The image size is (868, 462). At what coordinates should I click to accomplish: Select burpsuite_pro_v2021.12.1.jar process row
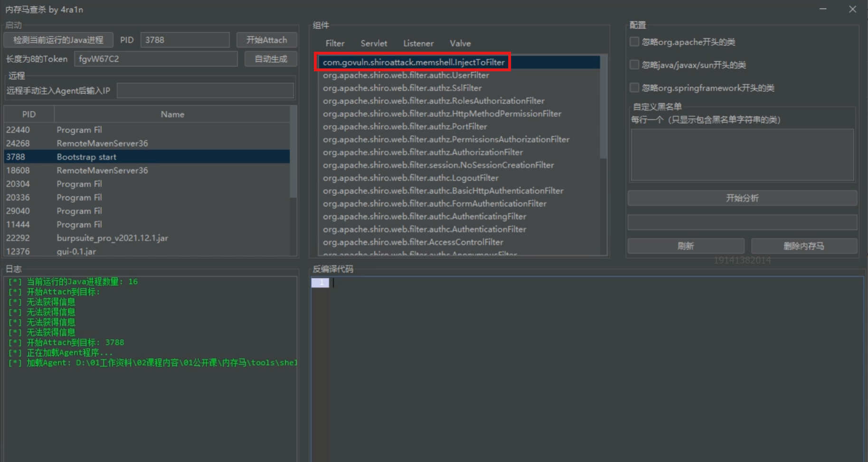point(112,238)
